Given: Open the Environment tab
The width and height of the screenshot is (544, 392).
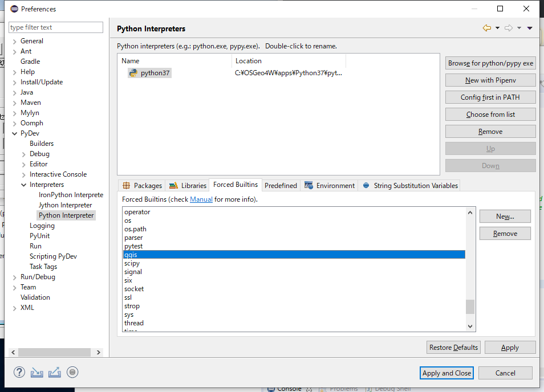Looking at the screenshot, I should pyautogui.click(x=330, y=186).
